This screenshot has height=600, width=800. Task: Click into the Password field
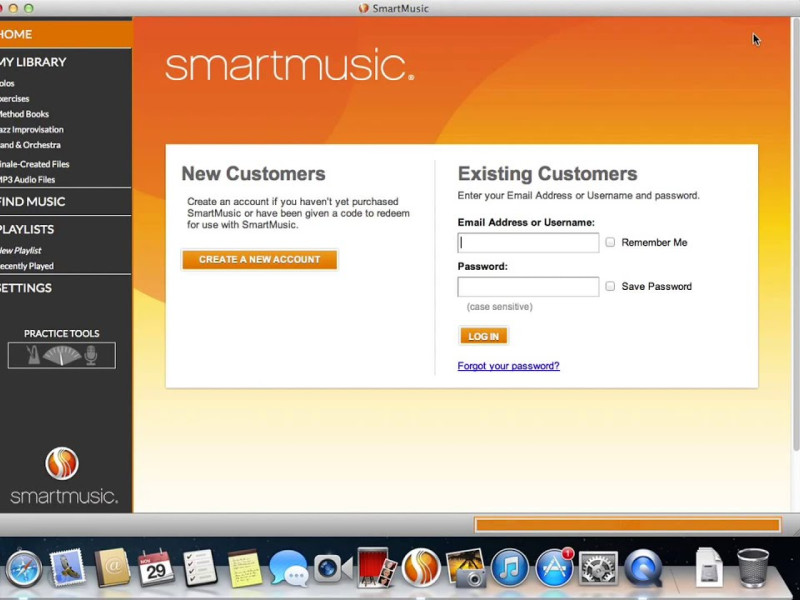(x=528, y=287)
